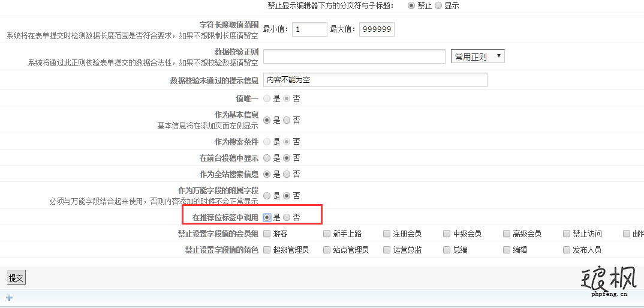This screenshot has height=308, width=644.
Task: Select 否 for 作为全站搜索信息
Action: pos(287,174)
